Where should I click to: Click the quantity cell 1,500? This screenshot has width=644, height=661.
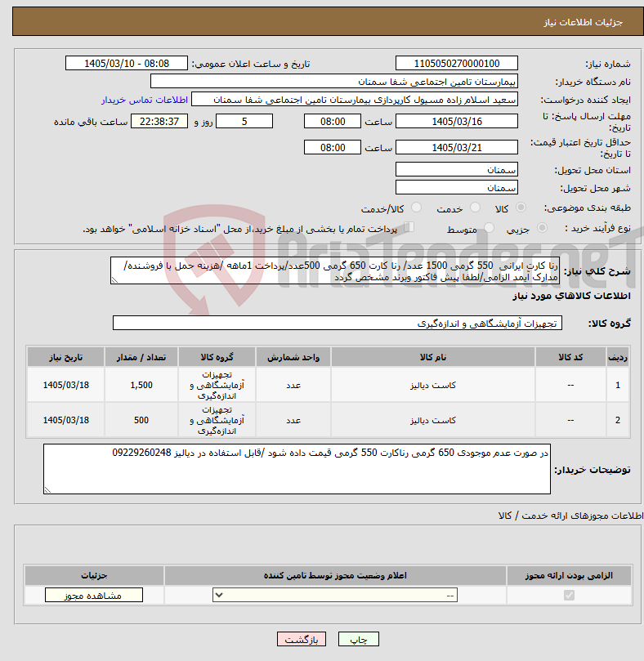[141, 385]
